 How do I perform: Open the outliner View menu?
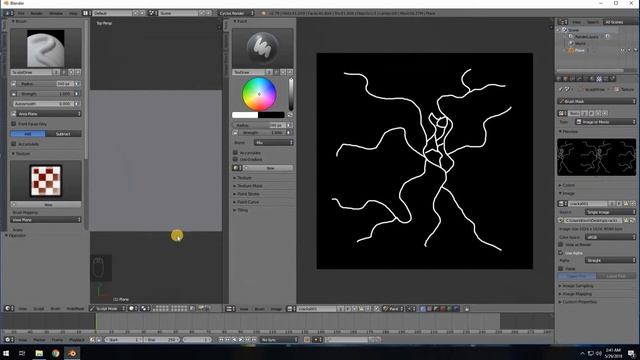point(576,22)
